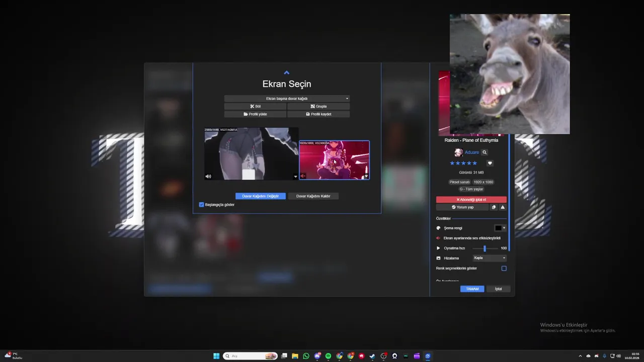The image size is (644, 362).
Task: Open the Şema rengi color swatch
Action: tap(500, 228)
